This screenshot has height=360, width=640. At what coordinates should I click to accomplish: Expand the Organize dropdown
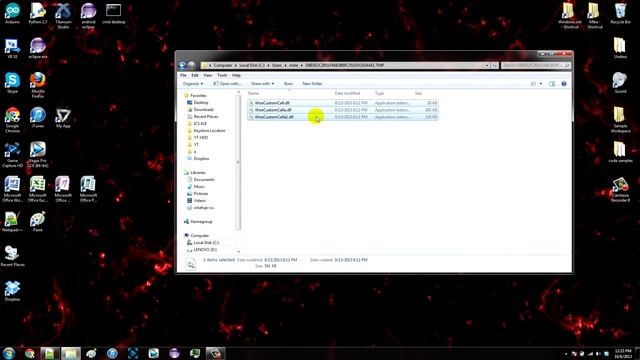click(193, 84)
